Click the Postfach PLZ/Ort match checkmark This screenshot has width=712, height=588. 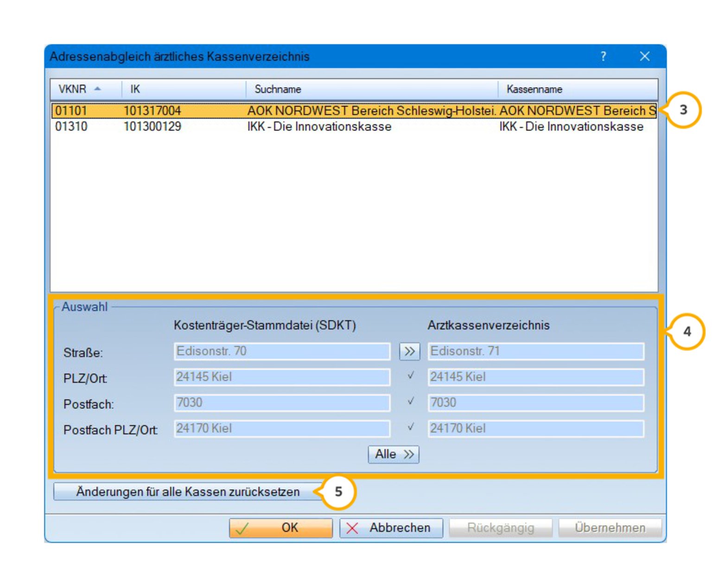point(410,428)
